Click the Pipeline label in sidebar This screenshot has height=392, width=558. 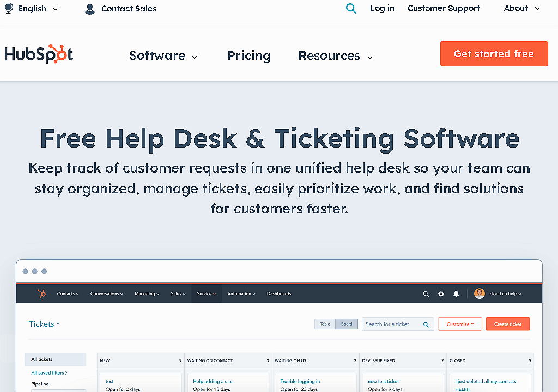click(x=40, y=384)
